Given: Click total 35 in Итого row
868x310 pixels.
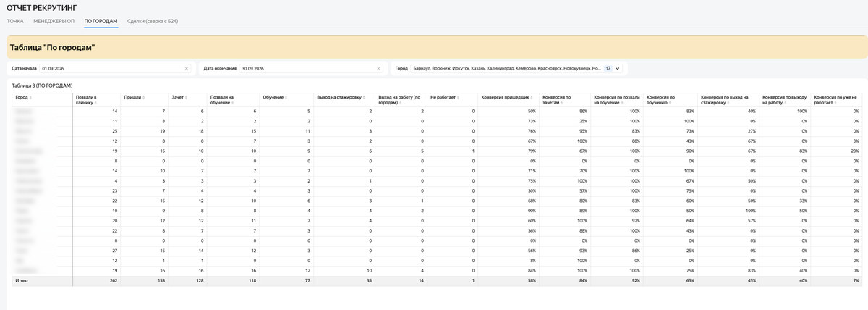Looking at the screenshot, I should 368,280.
